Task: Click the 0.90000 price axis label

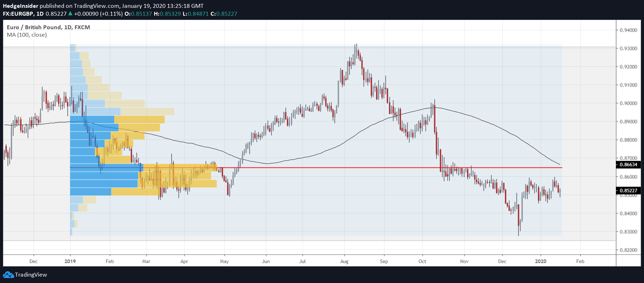Action: [628, 103]
